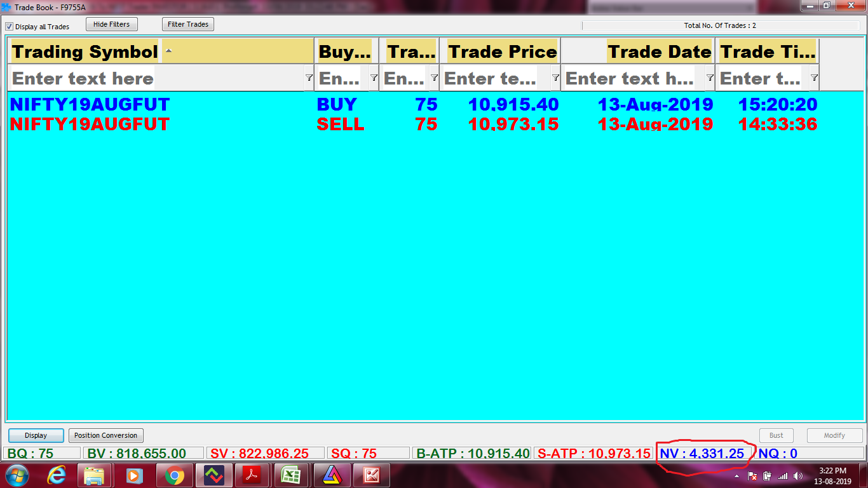Sort by the Tra... quantity column header

[x=409, y=51]
